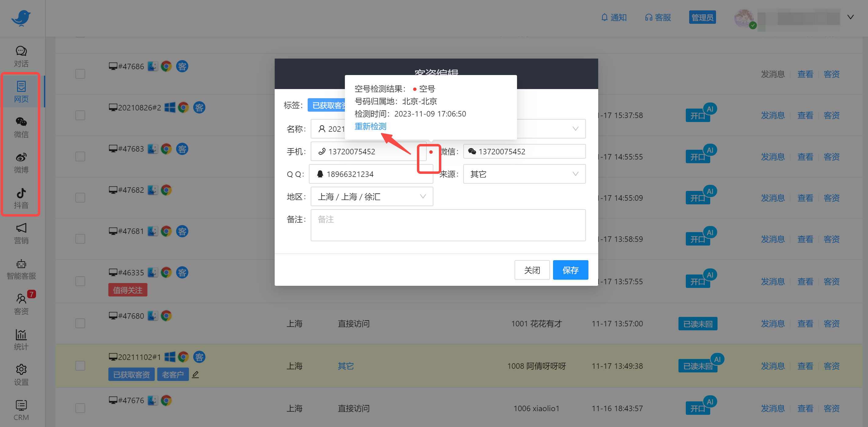Image resolution: width=868 pixels, height=427 pixels.
Task: Expand the account dropdown at top right
Action: (x=851, y=17)
